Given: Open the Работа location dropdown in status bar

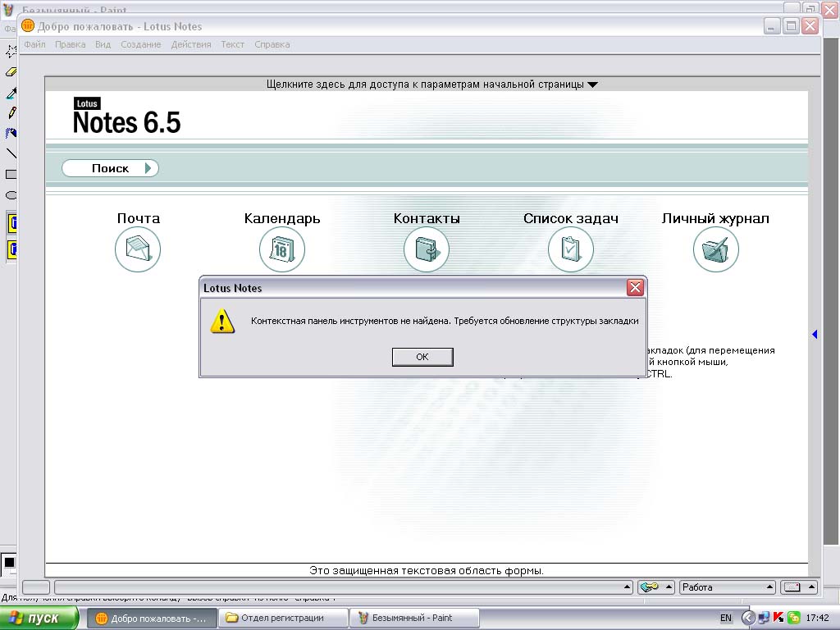Looking at the screenshot, I should click(727, 587).
